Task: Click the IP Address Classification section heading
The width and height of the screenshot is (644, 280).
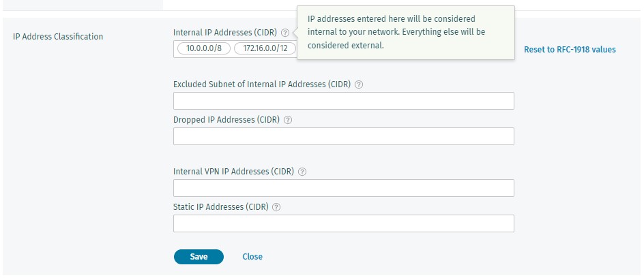Action: click(58, 37)
